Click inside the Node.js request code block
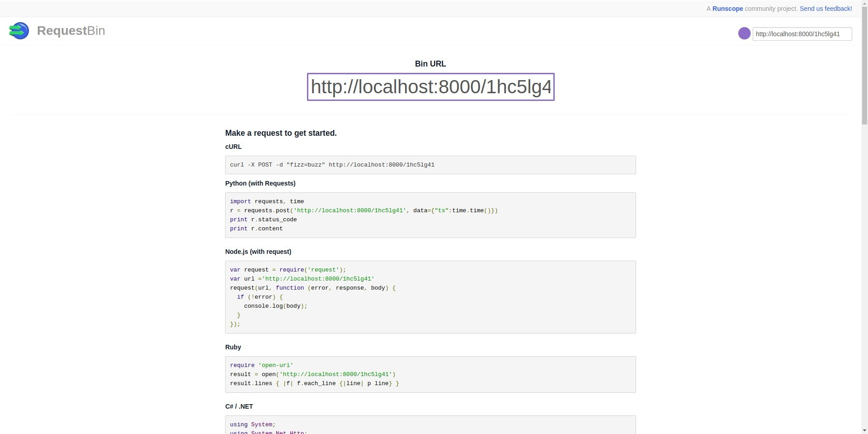868x434 pixels. (x=430, y=297)
